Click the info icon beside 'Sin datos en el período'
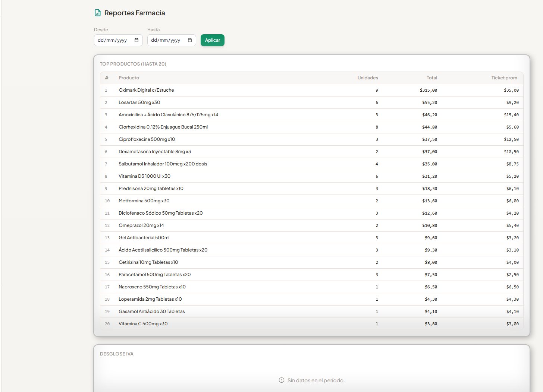 tap(282, 380)
